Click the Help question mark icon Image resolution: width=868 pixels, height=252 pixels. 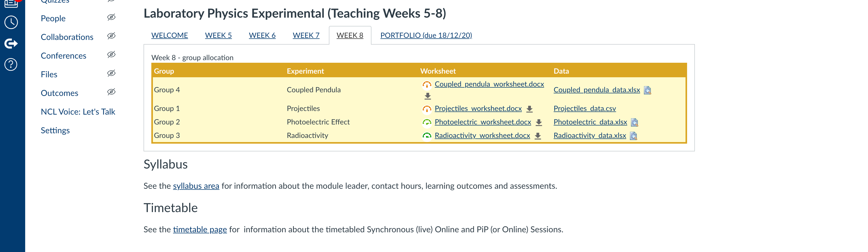pyautogui.click(x=11, y=64)
